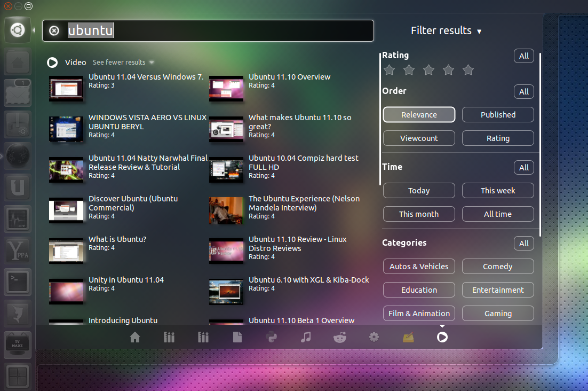Launch the swordfish icon application

point(17,314)
